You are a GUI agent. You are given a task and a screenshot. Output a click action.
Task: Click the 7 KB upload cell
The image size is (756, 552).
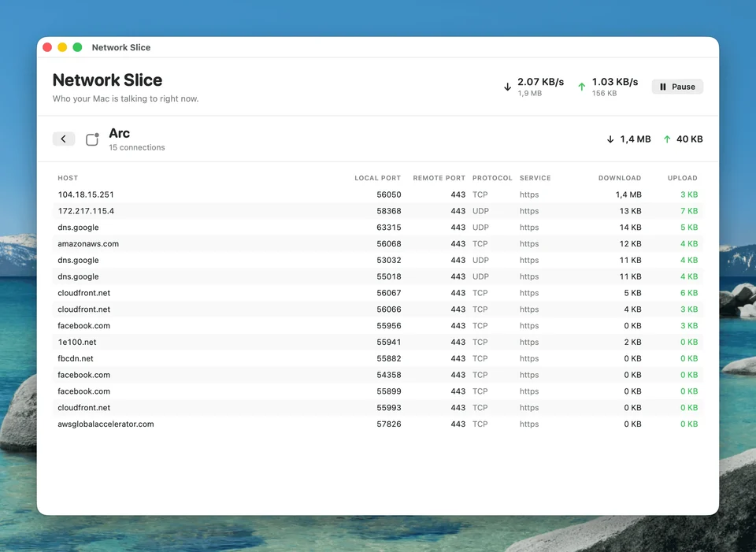point(689,211)
